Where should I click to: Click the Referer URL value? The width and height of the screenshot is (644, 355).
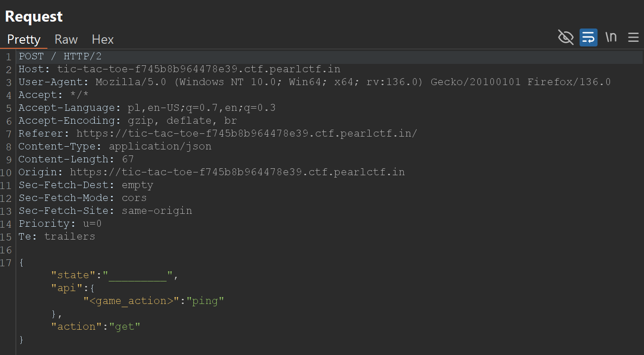click(247, 134)
